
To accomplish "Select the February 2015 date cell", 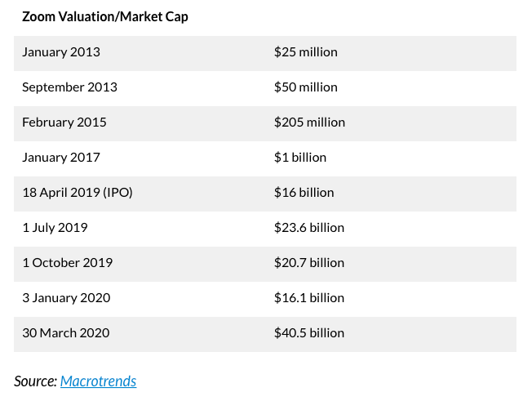I will [64, 122].
